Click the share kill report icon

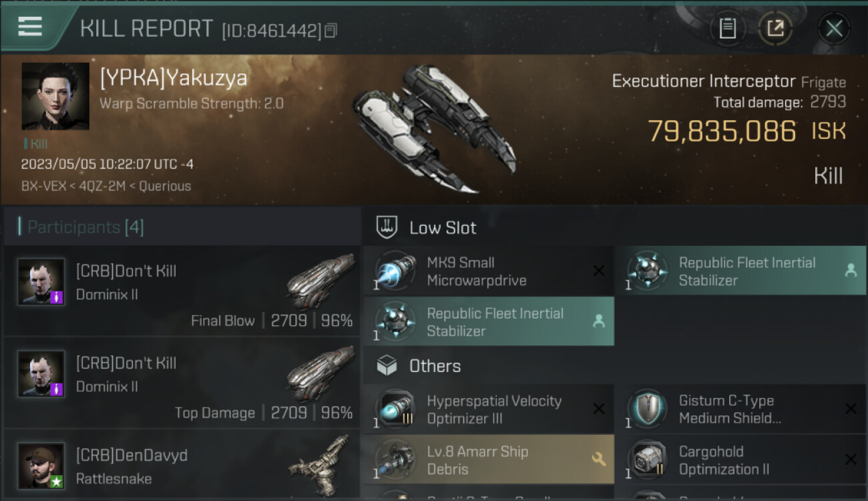tap(775, 28)
